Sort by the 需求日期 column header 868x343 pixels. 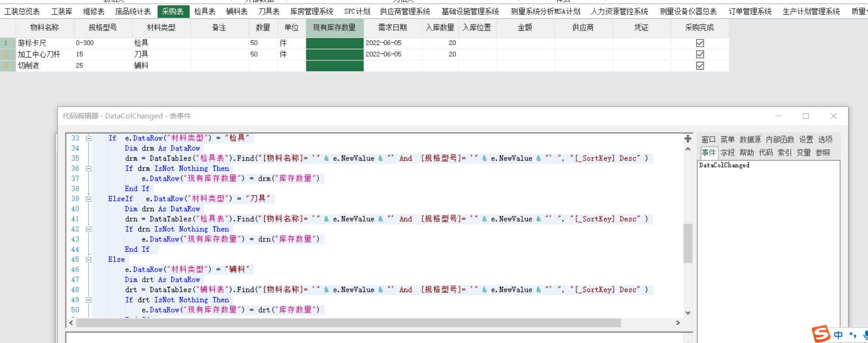point(392,28)
